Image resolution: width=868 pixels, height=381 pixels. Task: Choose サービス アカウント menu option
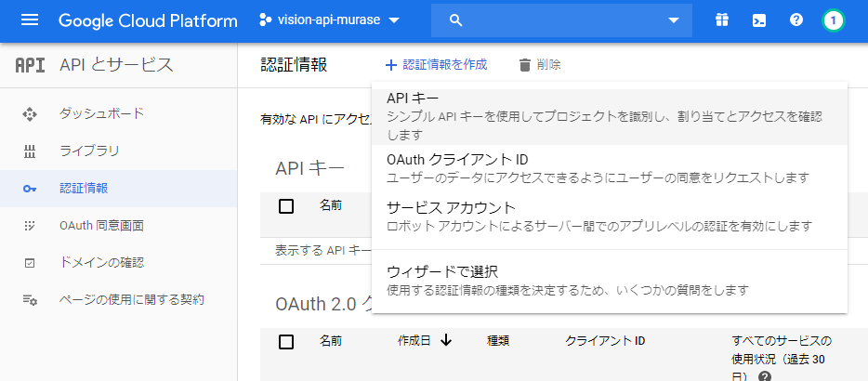click(610, 217)
